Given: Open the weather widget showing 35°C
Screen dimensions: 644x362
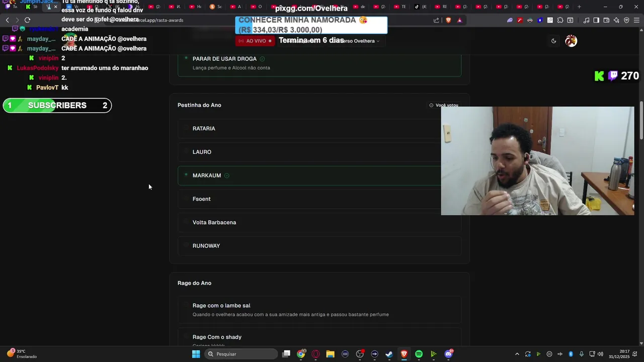Looking at the screenshot, I should point(22,354).
